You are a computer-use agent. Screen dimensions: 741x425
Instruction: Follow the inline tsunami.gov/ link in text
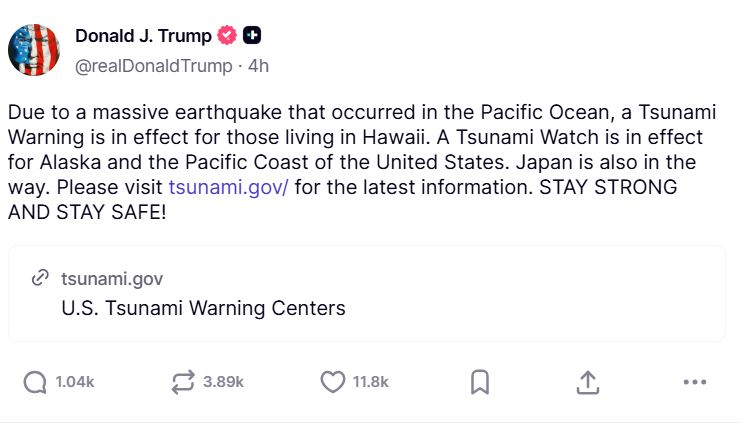pos(229,187)
